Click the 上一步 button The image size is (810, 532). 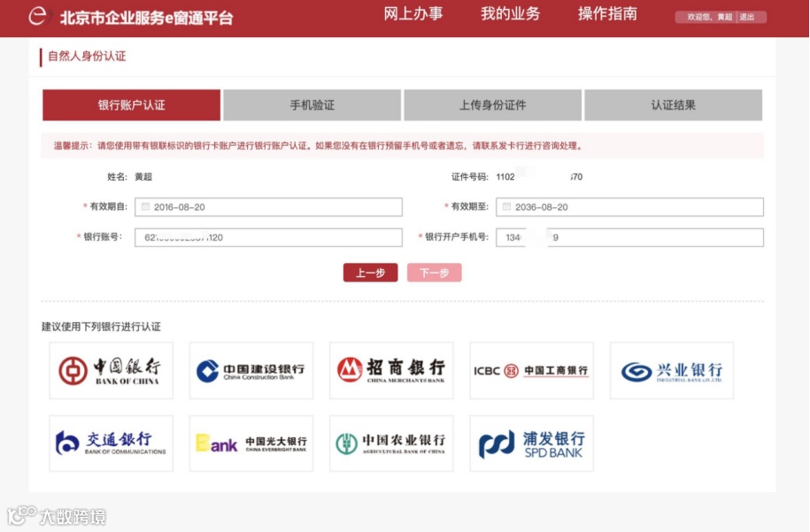[x=370, y=273]
